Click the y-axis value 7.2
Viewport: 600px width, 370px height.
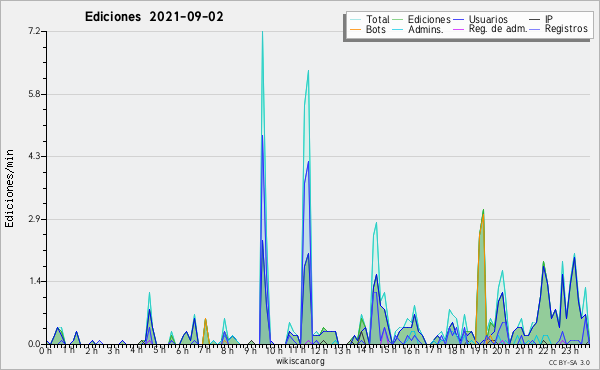click(x=34, y=31)
